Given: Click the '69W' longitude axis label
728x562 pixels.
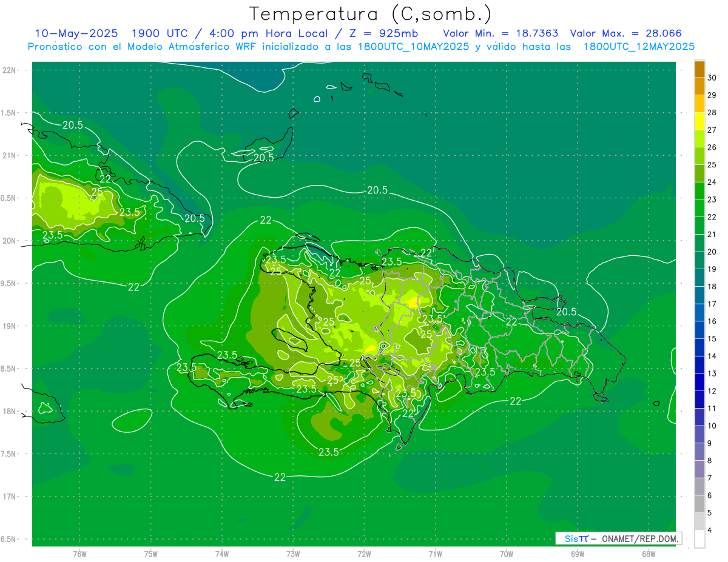Looking at the screenshot, I should coord(578,554).
